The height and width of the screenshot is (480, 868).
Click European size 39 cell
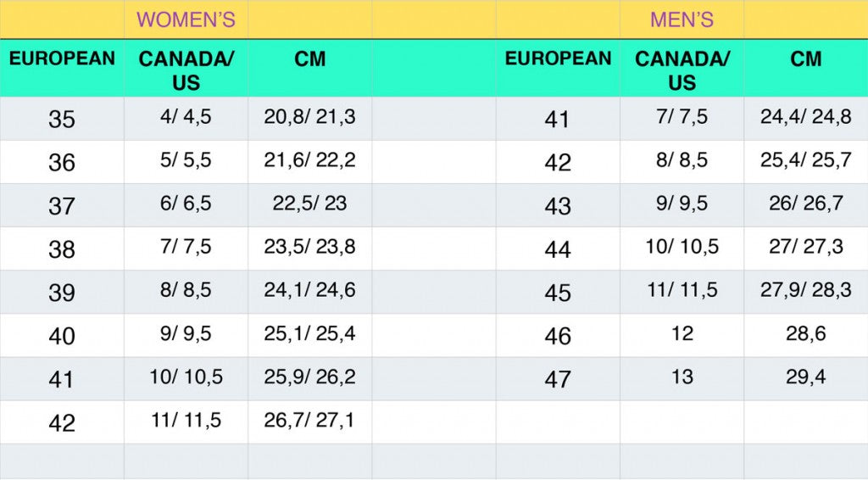62,293
